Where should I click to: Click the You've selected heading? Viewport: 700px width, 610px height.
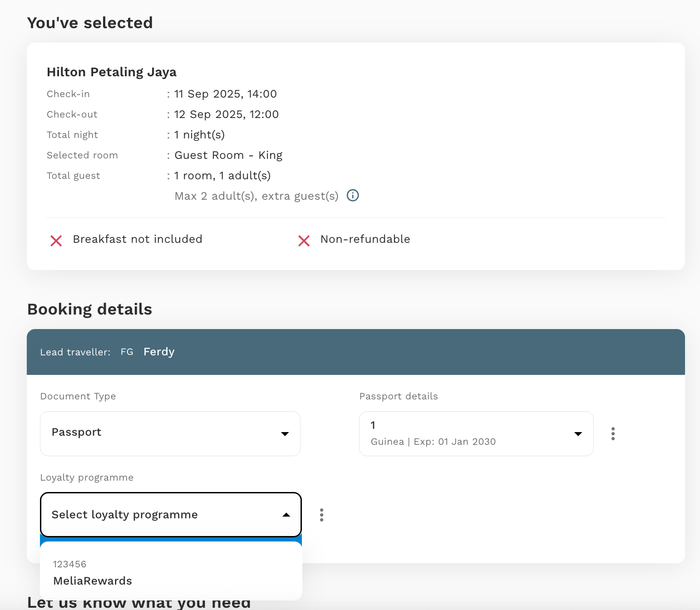coord(90,23)
